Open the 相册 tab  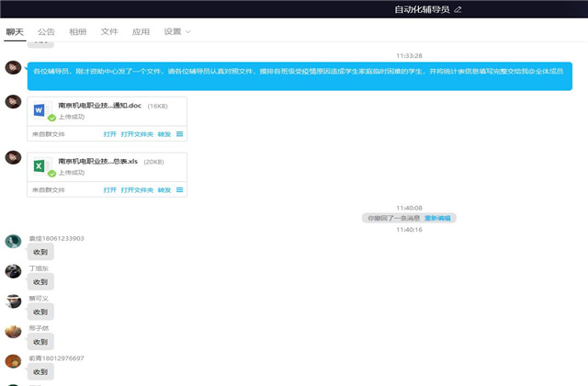(78, 32)
